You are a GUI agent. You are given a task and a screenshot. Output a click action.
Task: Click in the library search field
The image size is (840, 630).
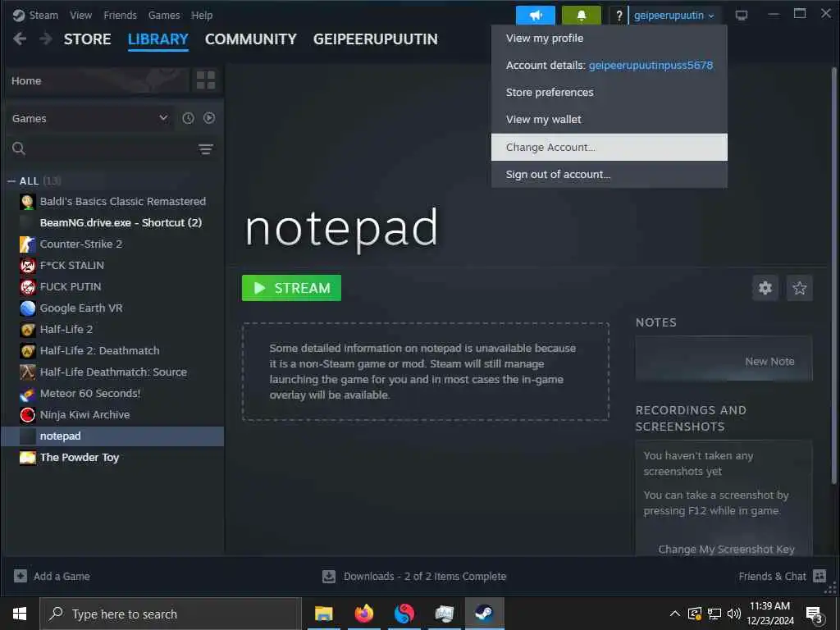[110, 149]
